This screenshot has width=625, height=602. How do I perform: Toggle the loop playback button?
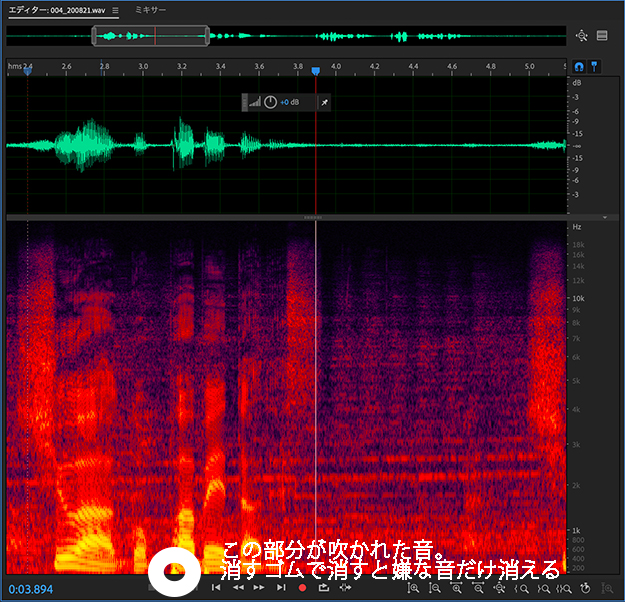[326, 588]
